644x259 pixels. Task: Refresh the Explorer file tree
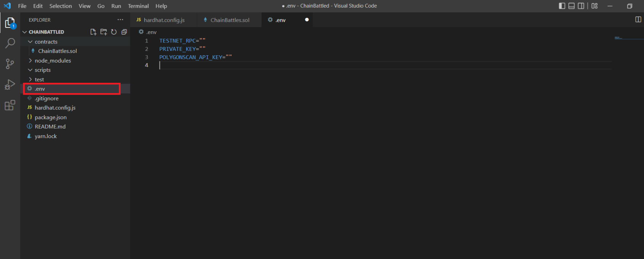(114, 32)
